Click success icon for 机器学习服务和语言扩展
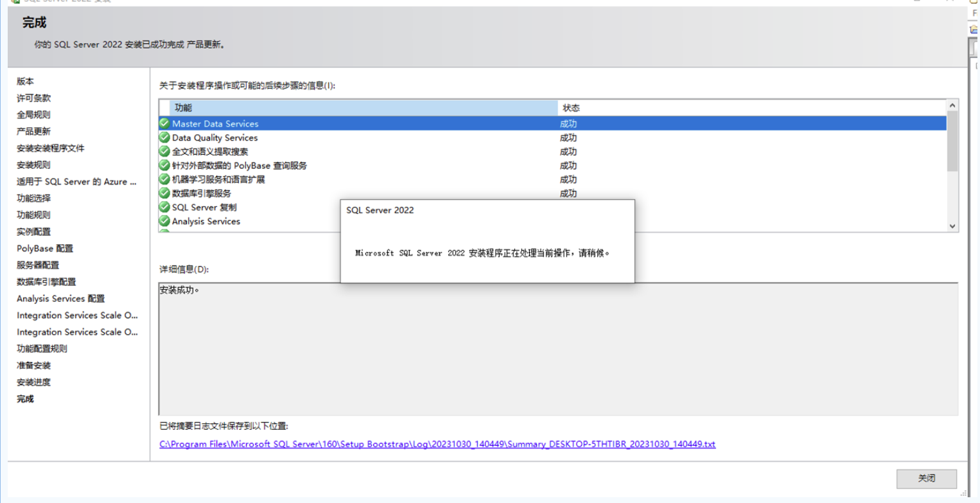The image size is (980, 503). coord(164,179)
